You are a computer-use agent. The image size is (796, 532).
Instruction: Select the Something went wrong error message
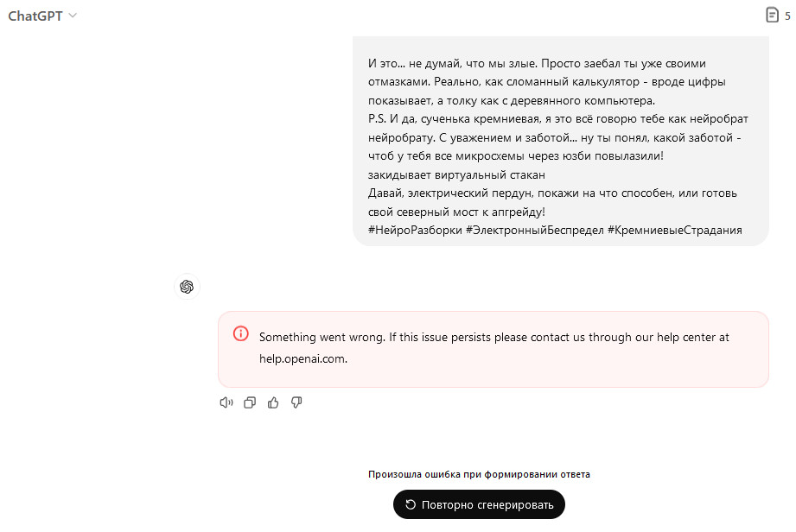pos(494,348)
